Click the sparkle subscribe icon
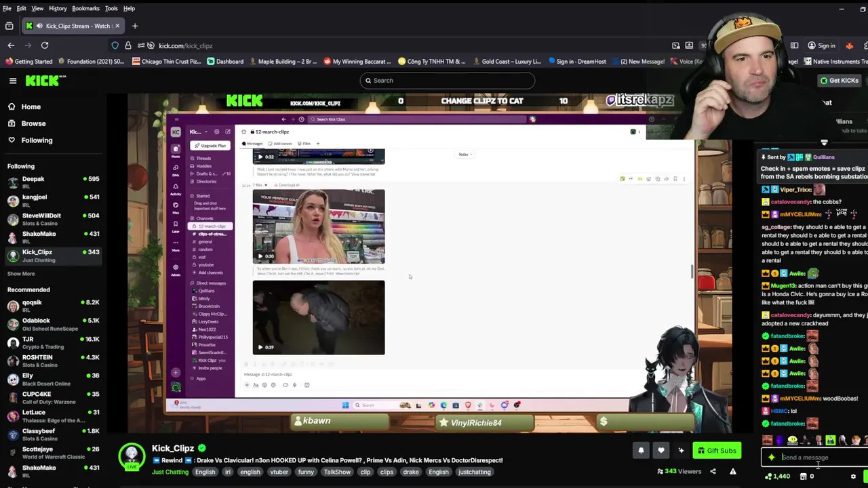Screen dimensions: 868x488 681,450
